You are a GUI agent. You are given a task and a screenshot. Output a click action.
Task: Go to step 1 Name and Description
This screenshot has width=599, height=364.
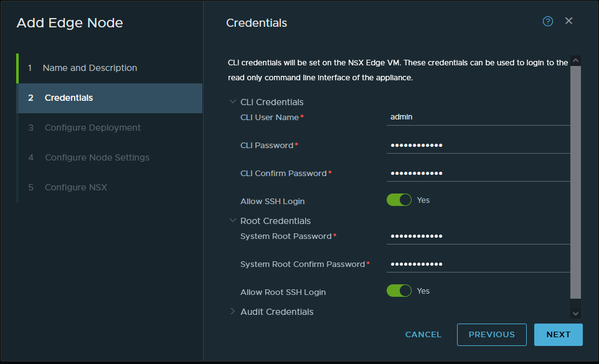(x=90, y=68)
